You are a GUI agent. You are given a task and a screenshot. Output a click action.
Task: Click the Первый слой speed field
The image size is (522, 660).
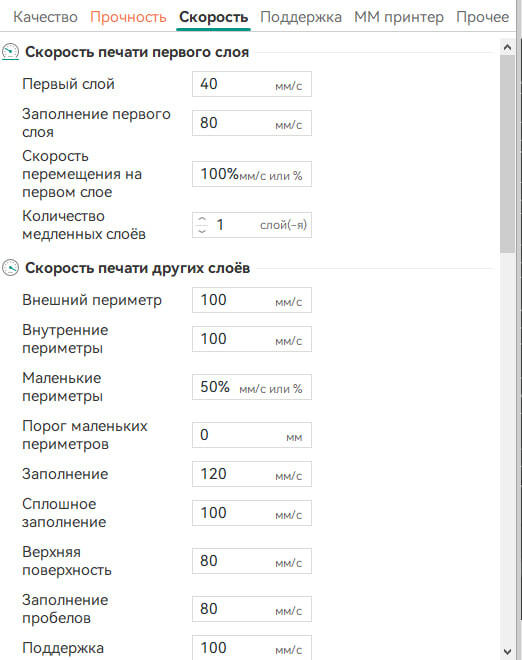[x=252, y=84]
